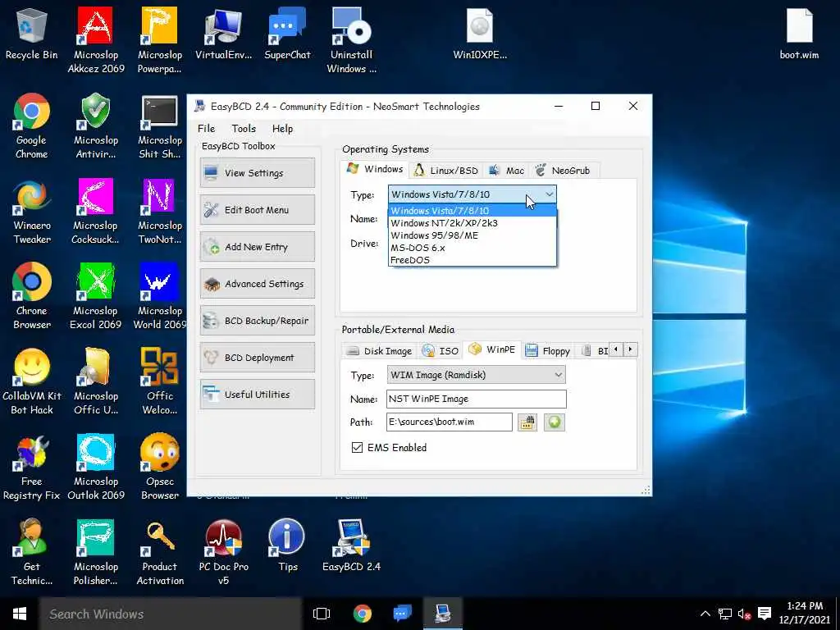Select Uninstall Windows desktop icon

(351, 39)
